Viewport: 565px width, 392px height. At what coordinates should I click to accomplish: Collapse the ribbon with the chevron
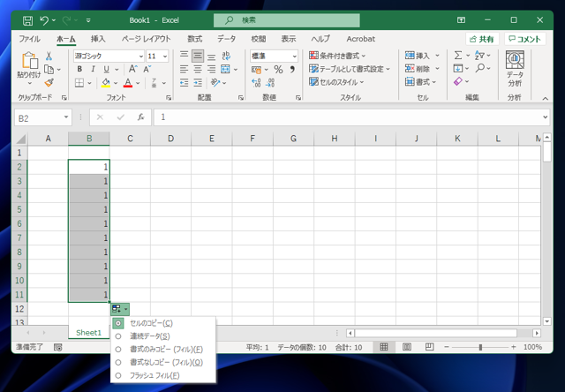pos(546,98)
